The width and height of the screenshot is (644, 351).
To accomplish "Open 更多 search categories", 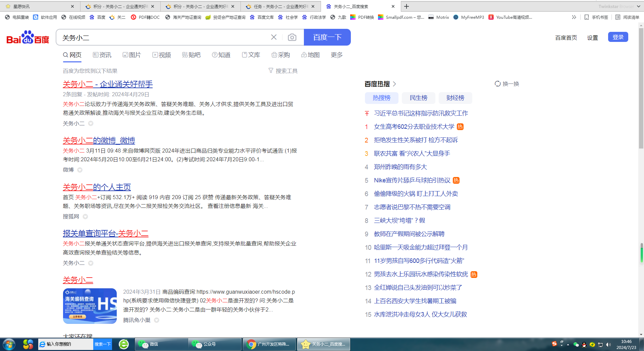I will pyautogui.click(x=336, y=55).
